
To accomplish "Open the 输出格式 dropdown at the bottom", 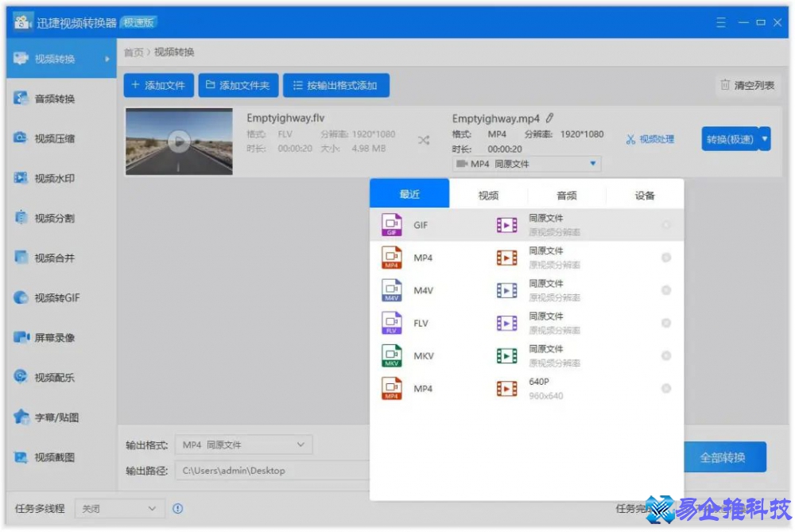I will tap(242, 445).
